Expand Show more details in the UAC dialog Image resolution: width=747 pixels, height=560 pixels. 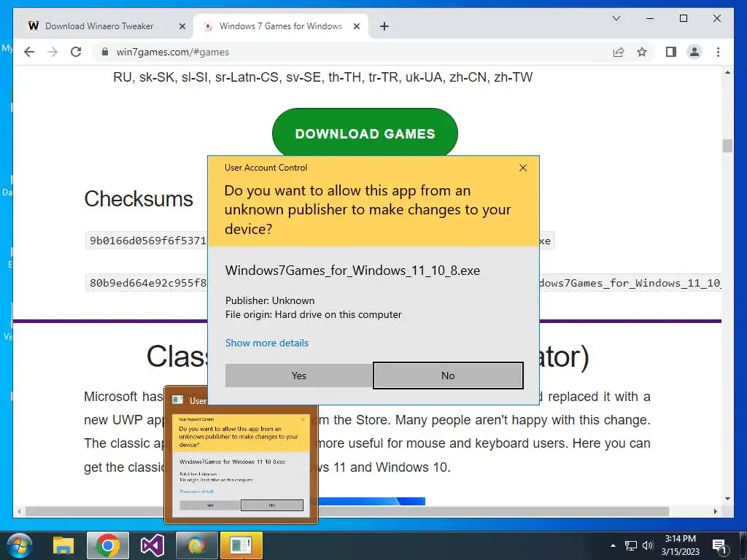pos(267,343)
